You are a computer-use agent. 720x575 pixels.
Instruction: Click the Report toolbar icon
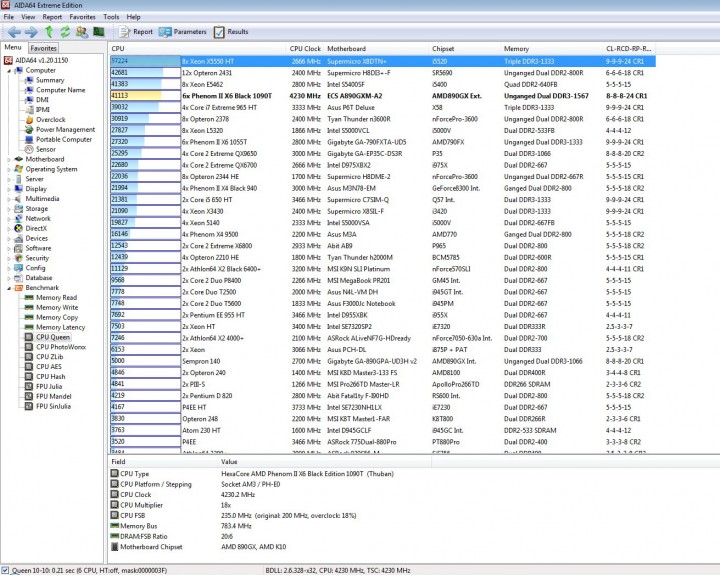124,32
